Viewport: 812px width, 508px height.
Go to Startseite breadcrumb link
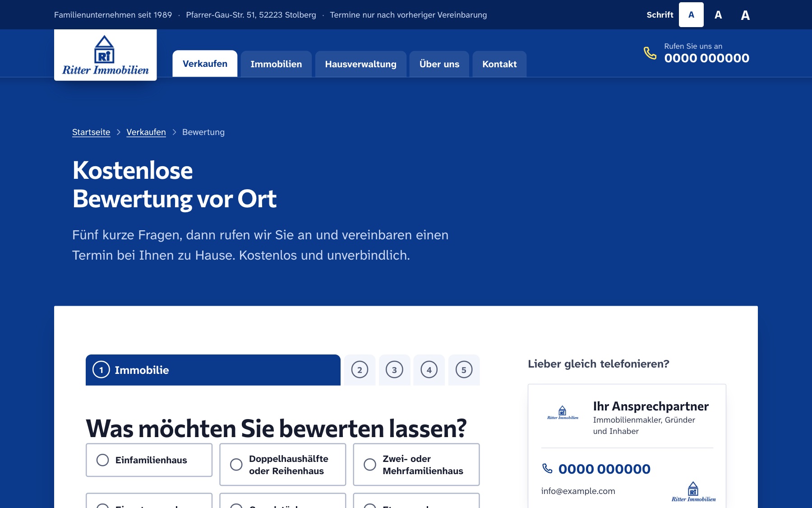[91, 132]
